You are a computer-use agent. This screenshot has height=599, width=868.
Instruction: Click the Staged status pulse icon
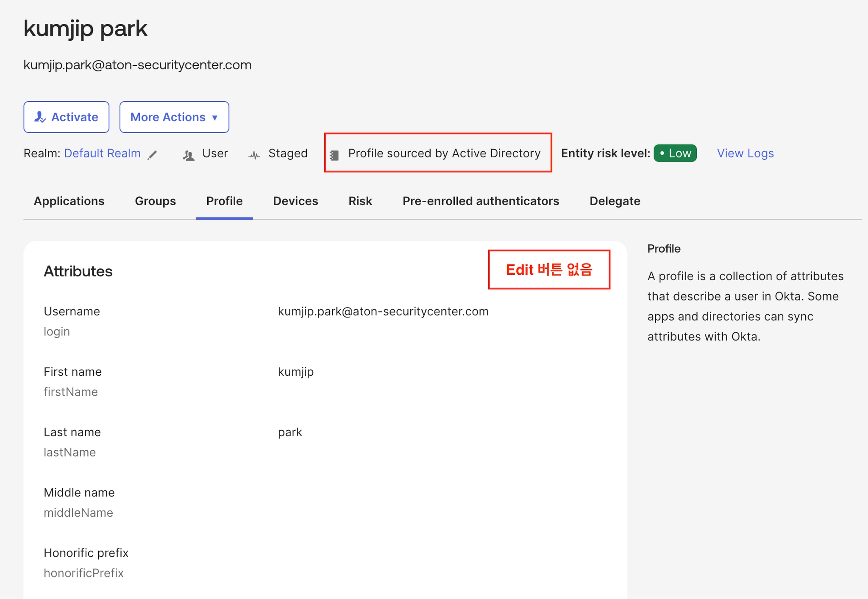254,155
